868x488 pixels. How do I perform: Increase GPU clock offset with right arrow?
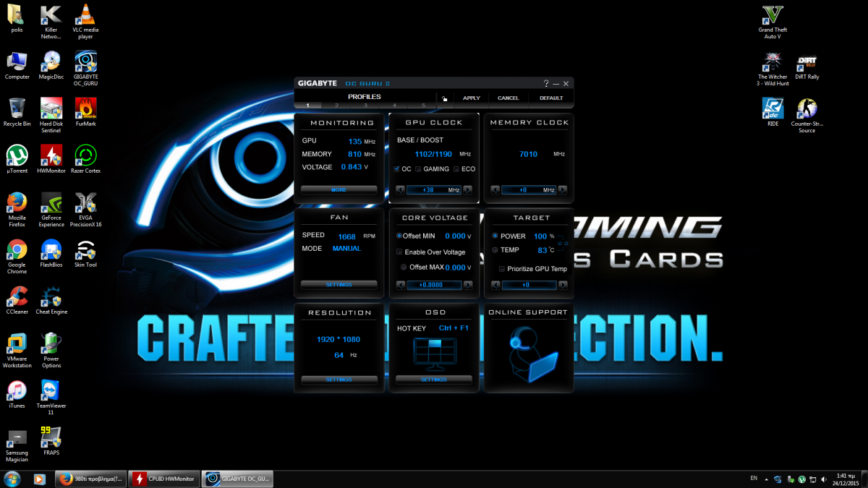(467, 189)
